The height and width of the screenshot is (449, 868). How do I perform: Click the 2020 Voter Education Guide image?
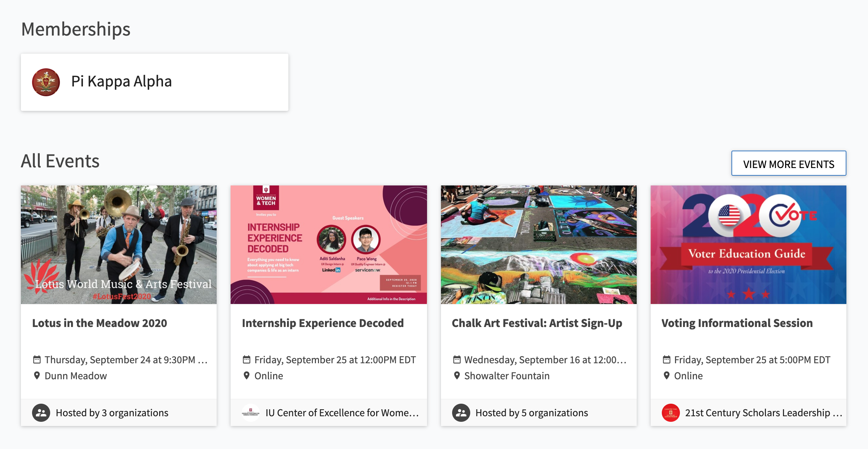click(749, 245)
